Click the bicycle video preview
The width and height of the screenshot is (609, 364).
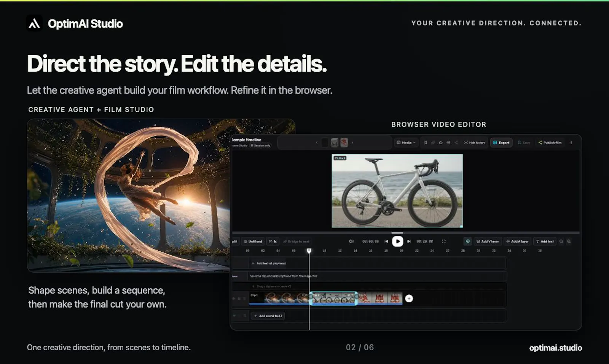pos(397,191)
